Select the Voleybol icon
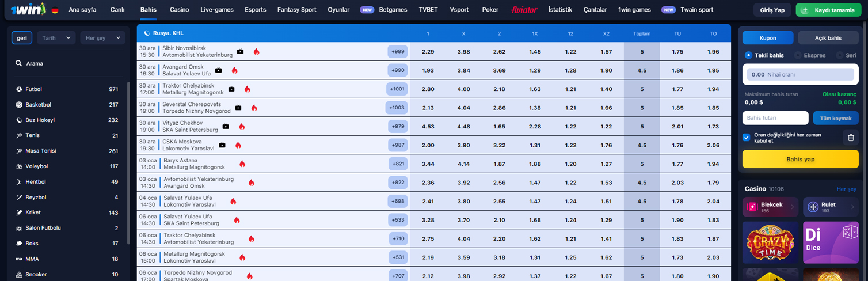The height and width of the screenshot is (281, 868). 20,166
